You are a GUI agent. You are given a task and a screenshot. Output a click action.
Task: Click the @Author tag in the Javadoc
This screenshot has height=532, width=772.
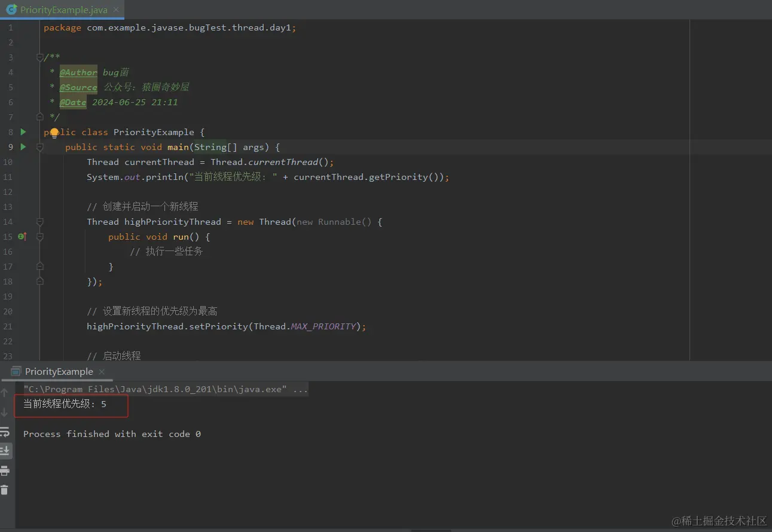click(78, 72)
